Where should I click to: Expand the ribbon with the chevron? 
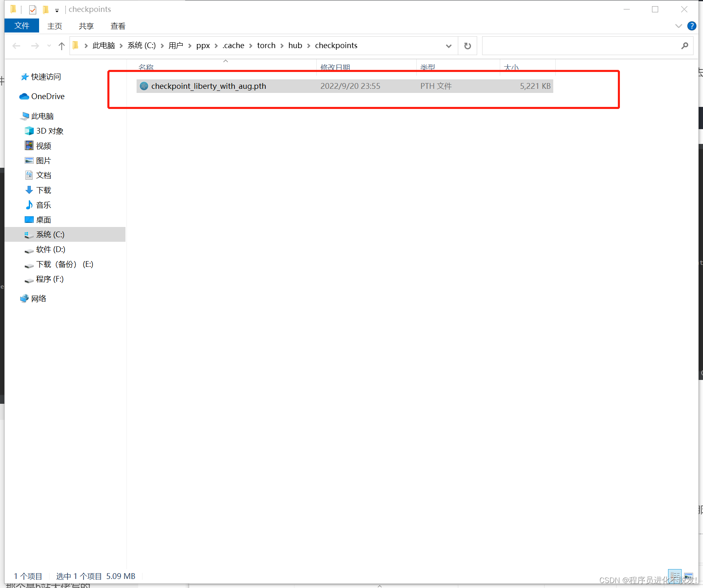coord(679,26)
